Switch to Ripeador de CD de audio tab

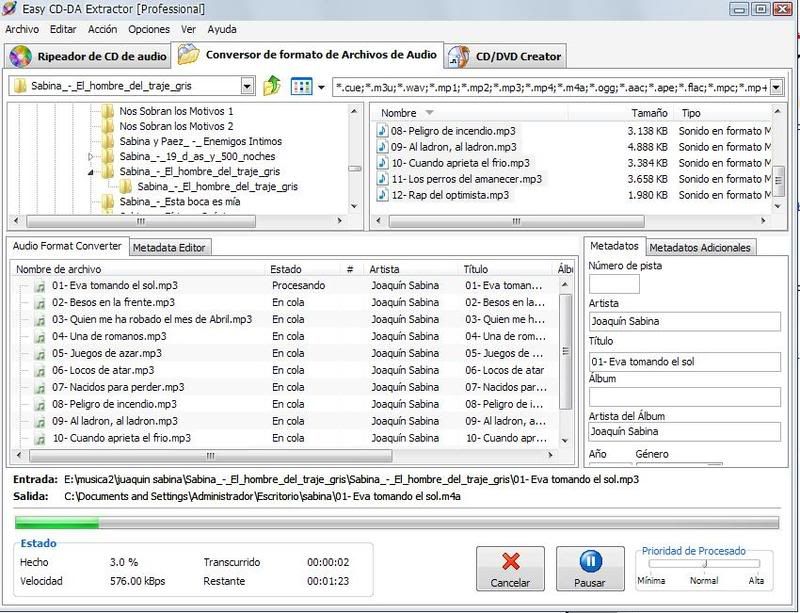coord(88,56)
